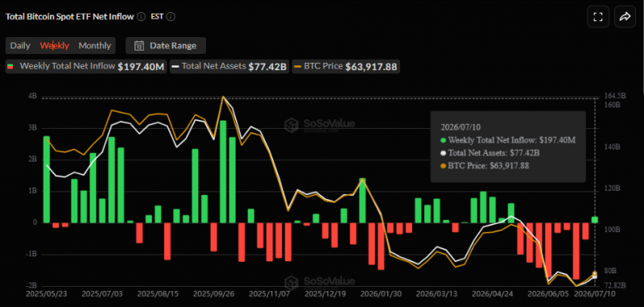Click left axis 4B label
The height and width of the screenshot is (307, 644).
32,96
